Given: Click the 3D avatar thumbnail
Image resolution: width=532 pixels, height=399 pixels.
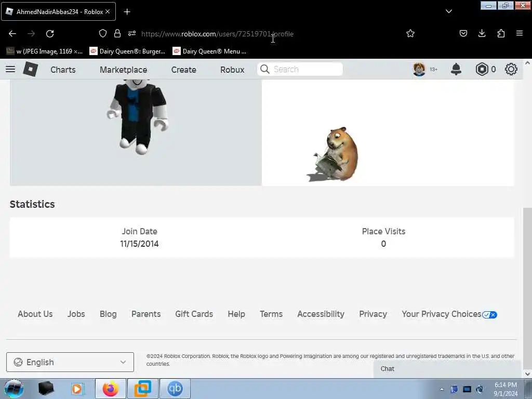Looking at the screenshot, I should coord(137,117).
